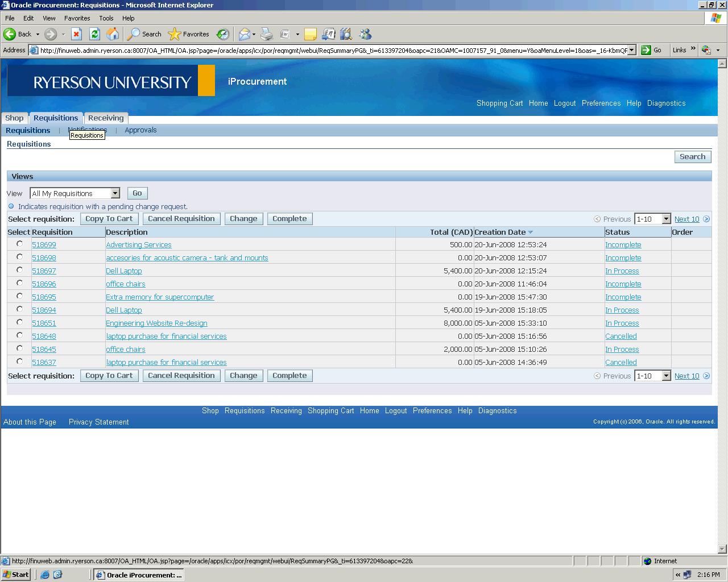The image size is (728, 582).
Task: Switch to the Receiving tab
Action: pos(106,118)
